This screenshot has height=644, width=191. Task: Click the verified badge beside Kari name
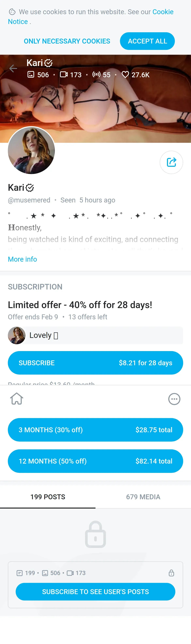coord(30,188)
